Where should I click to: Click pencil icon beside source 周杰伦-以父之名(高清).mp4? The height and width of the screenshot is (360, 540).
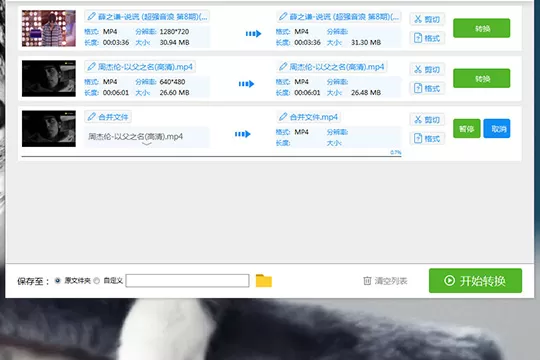tap(91, 66)
